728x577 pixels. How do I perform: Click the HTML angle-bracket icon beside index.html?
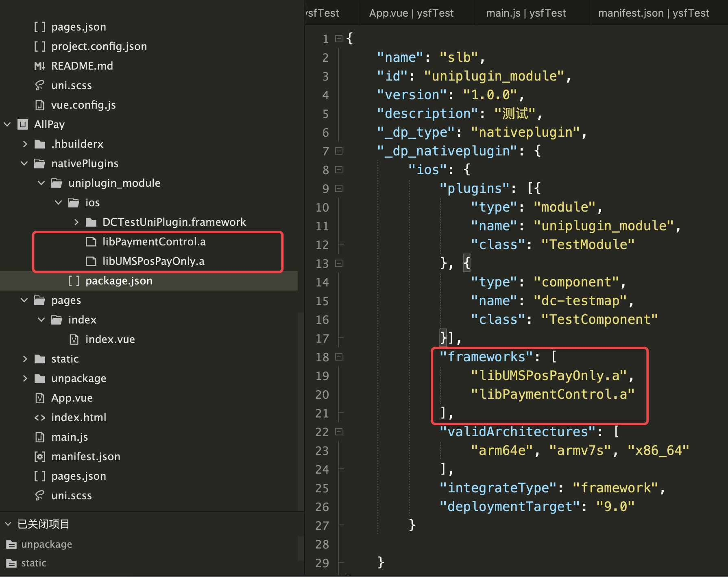coord(40,417)
